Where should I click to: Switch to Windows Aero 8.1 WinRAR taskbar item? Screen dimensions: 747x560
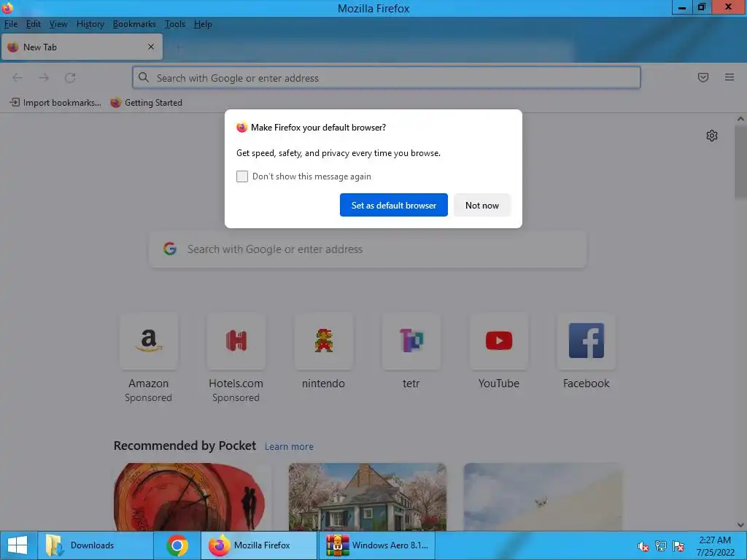376,545
